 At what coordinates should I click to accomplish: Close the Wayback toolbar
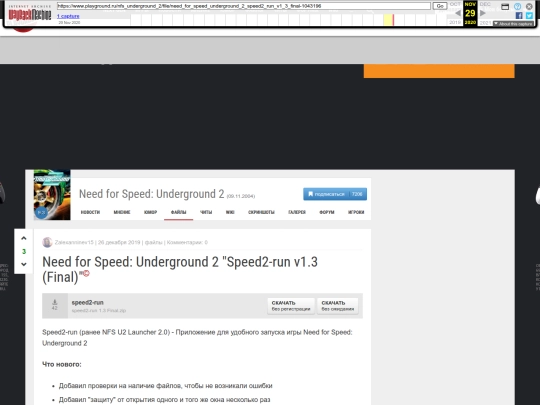[x=529, y=7]
